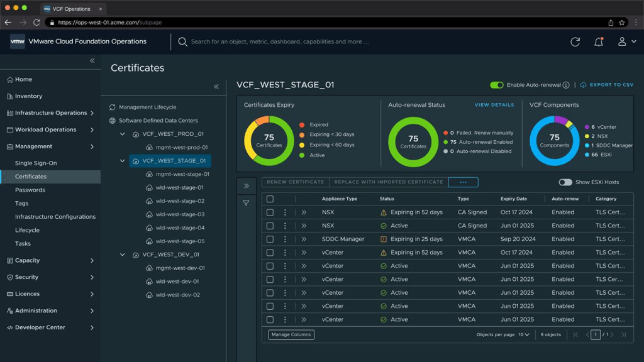The width and height of the screenshot is (644, 362).
Task: Click the refresh icon in header
Action: click(x=575, y=41)
